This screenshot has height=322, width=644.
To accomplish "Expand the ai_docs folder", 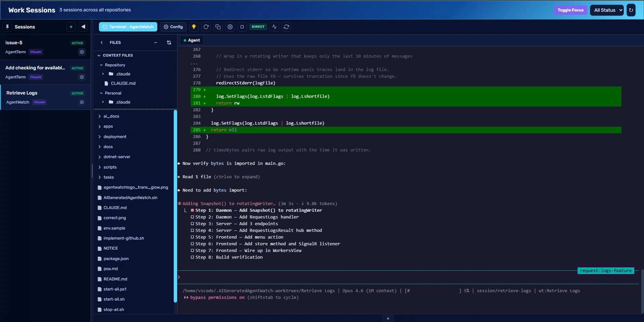I will [100, 116].
